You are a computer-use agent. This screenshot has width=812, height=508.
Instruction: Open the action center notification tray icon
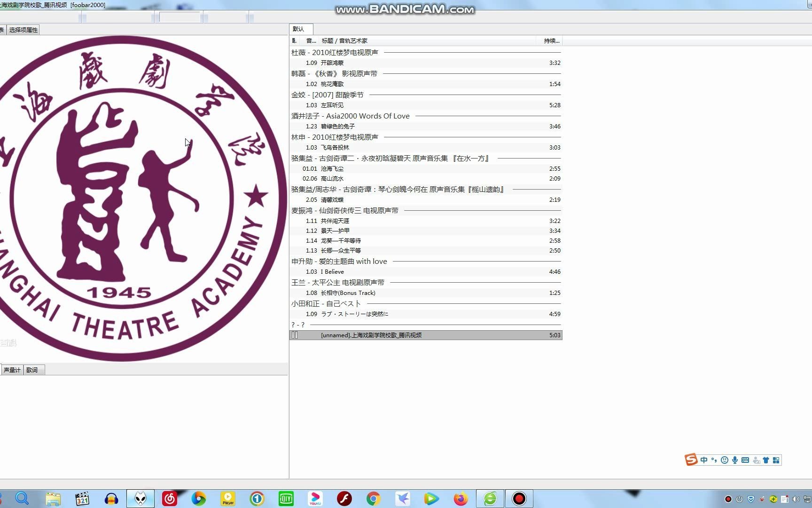(785, 499)
